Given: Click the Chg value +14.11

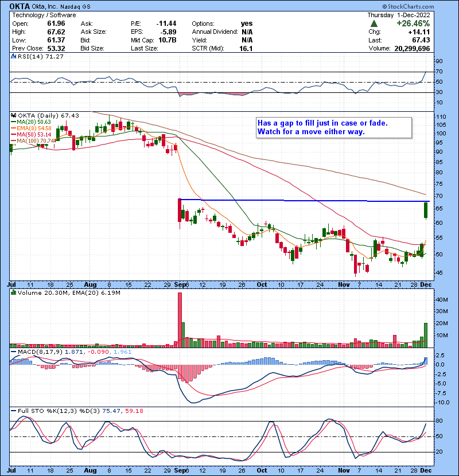Looking at the screenshot, I should click(x=419, y=32).
